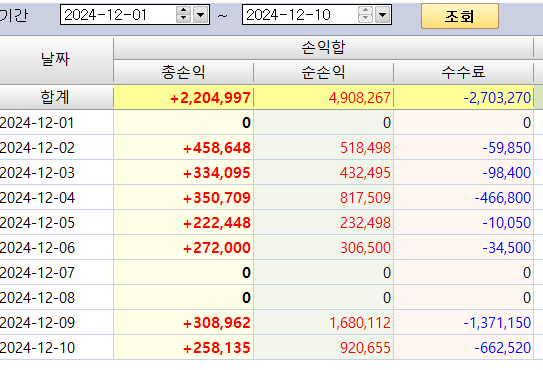Click the -59,850 fee cell

coord(463,148)
